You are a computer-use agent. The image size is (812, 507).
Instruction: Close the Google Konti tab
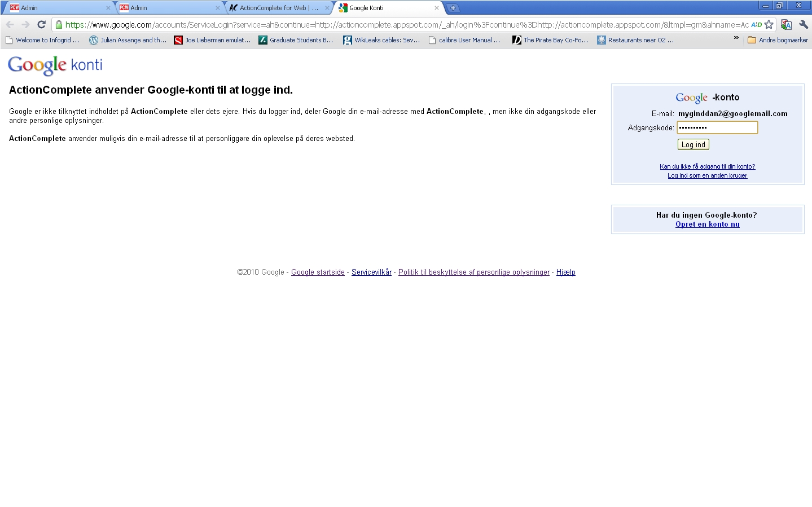436,8
